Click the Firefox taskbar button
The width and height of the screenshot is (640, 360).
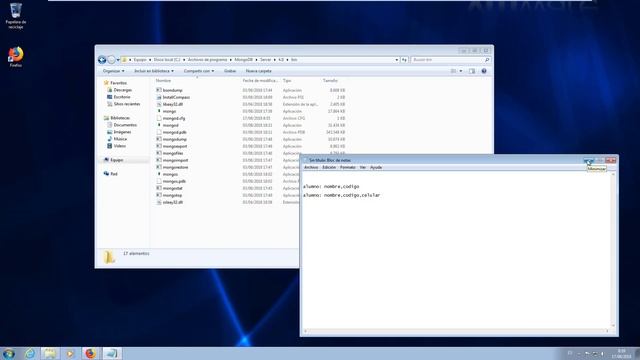(x=90, y=353)
